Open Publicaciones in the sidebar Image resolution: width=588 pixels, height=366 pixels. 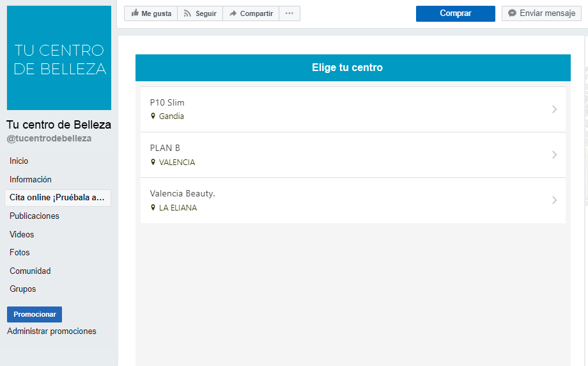pyautogui.click(x=35, y=216)
